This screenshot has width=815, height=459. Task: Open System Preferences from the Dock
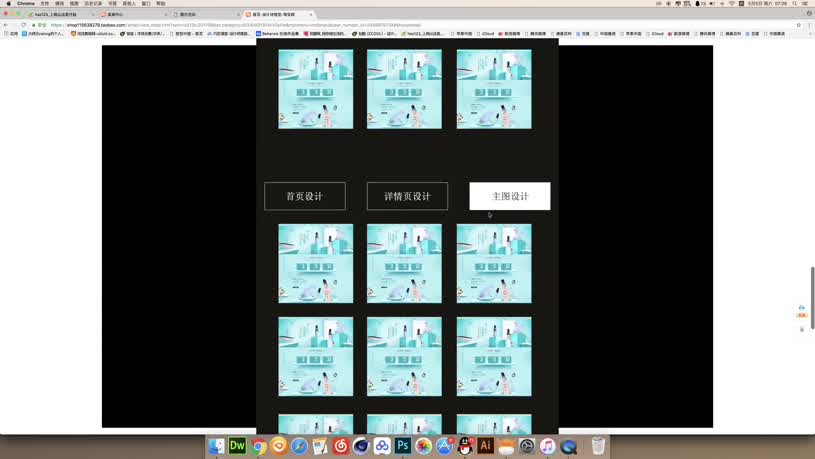527,446
